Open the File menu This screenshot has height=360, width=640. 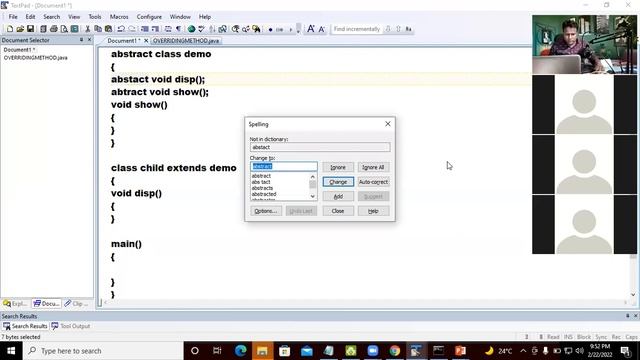(13, 17)
